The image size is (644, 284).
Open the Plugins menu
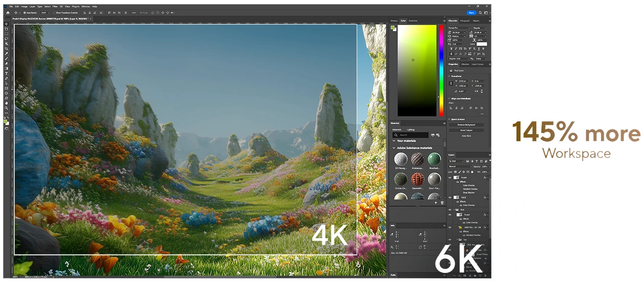click(76, 7)
